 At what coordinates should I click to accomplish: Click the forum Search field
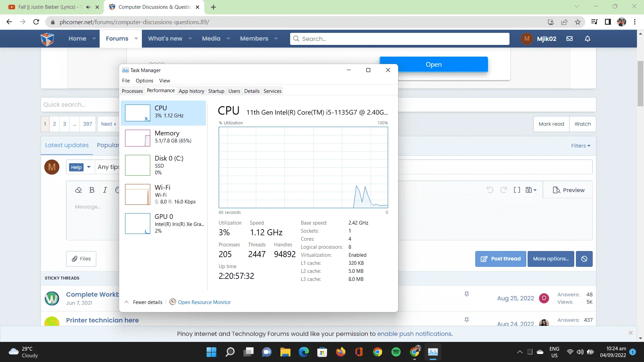point(400,39)
